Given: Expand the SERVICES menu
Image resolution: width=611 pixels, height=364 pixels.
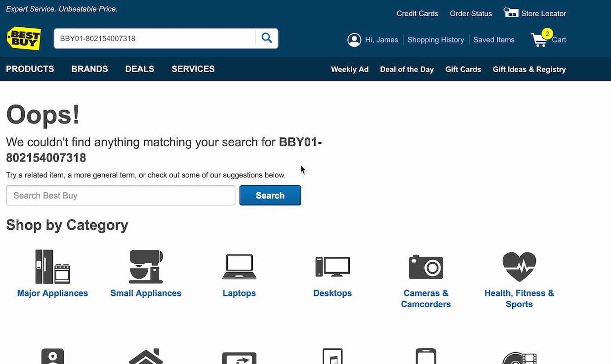Looking at the screenshot, I should pyautogui.click(x=193, y=69).
